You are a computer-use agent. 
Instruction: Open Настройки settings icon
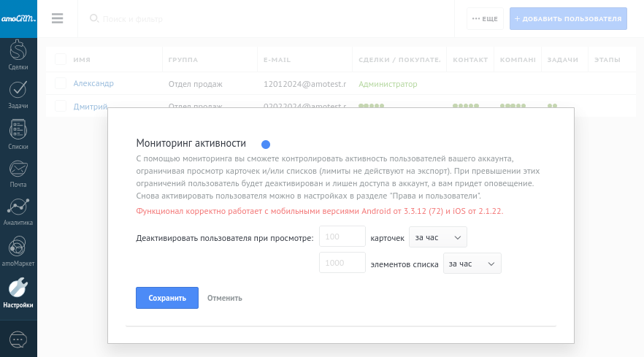pos(18,292)
